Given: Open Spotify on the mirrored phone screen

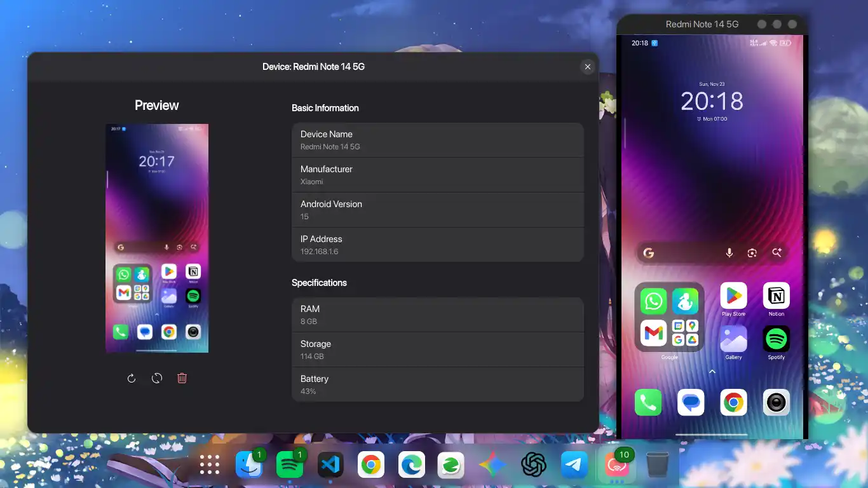Looking at the screenshot, I should point(776,339).
